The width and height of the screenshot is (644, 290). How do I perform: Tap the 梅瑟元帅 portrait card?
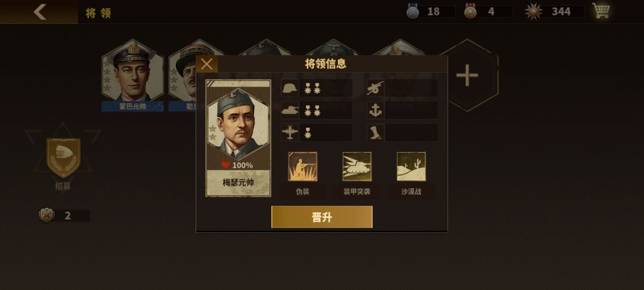(x=238, y=138)
